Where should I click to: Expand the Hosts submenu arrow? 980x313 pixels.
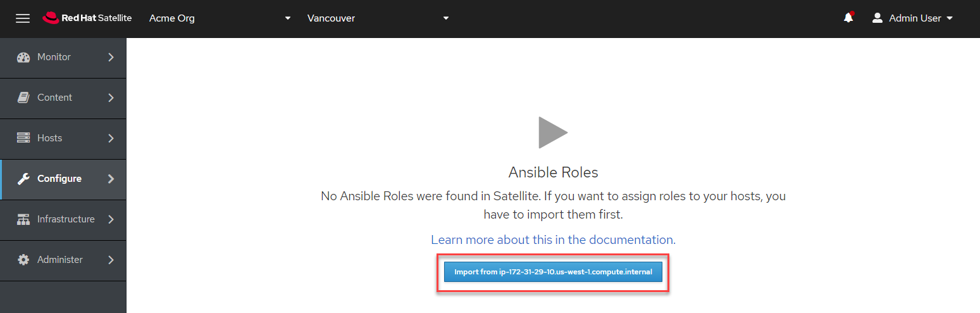(x=111, y=138)
